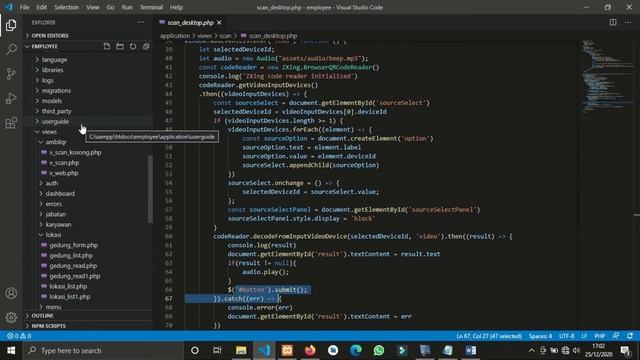Open Task View on taskbar
The image size is (640, 360).
pyautogui.click(x=217, y=351)
